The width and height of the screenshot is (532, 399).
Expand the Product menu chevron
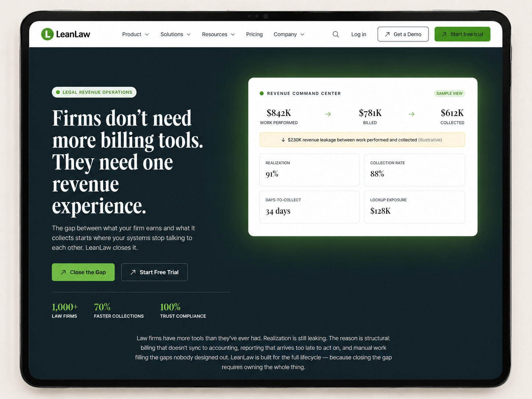click(x=147, y=35)
